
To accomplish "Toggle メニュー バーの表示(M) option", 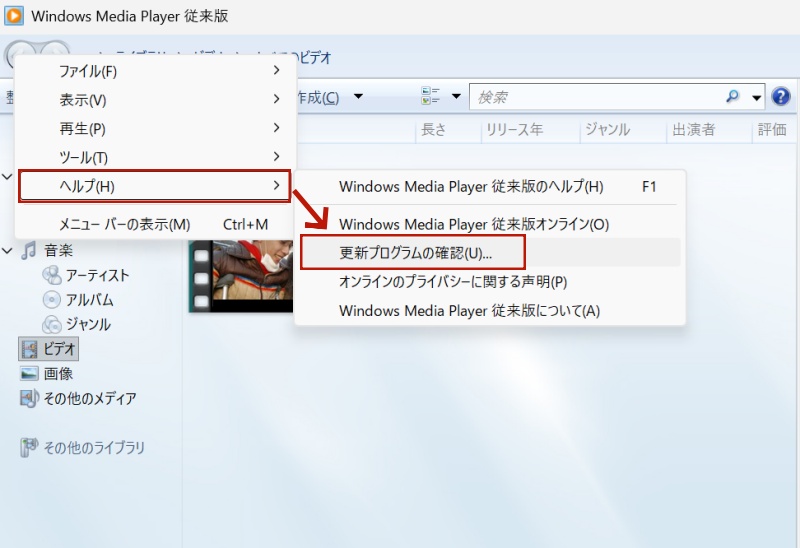I will point(155,224).
